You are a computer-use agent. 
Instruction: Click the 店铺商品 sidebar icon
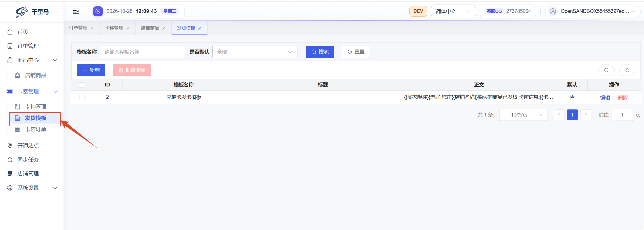pos(17,75)
